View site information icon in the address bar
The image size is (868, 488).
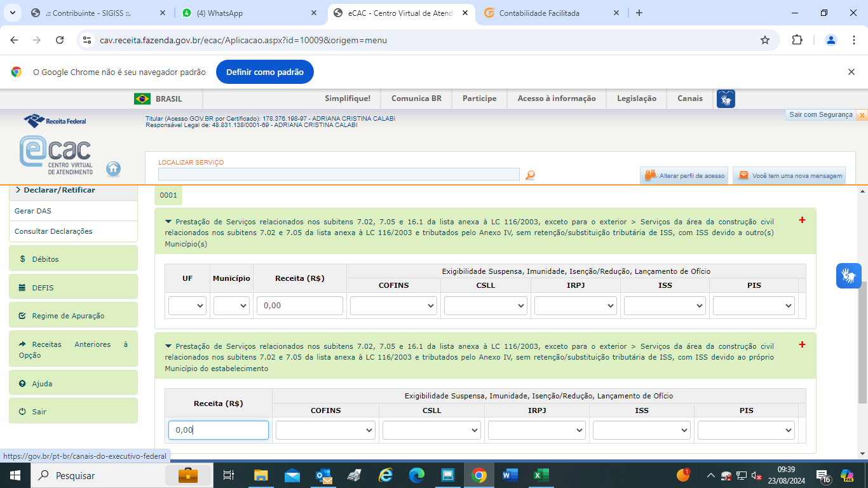click(88, 40)
